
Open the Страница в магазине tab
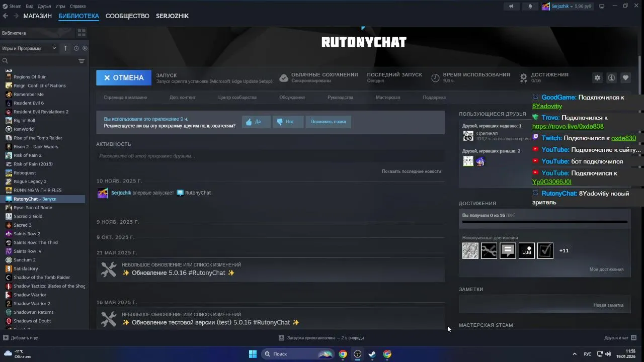(125, 98)
